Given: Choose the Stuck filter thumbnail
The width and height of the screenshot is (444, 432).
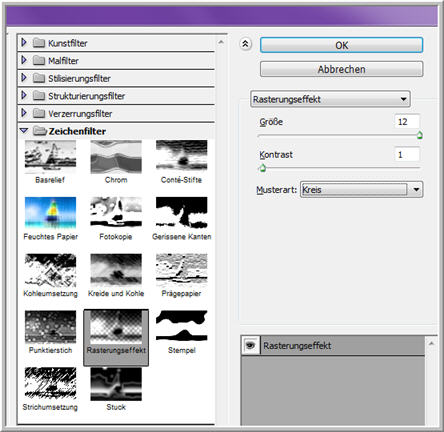Looking at the screenshot, I should click(x=116, y=384).
